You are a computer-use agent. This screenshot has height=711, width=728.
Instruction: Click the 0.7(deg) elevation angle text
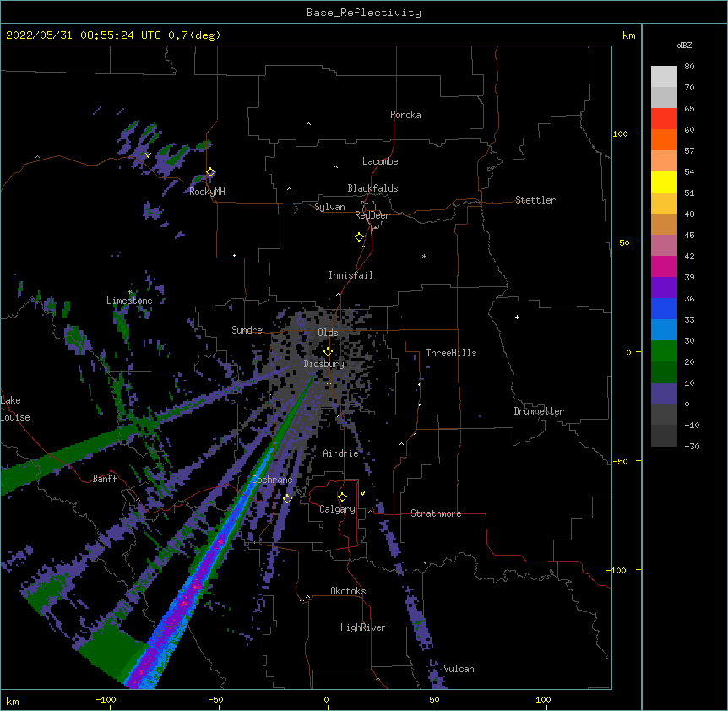click(x=194, y=35)
